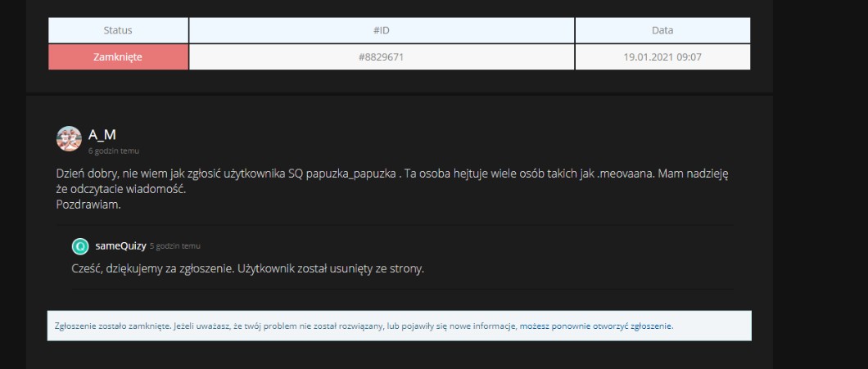This screenshot has height=369, width=868.
Task: Open the sameQuizy username profile
Action: click(x=121, y=245)
